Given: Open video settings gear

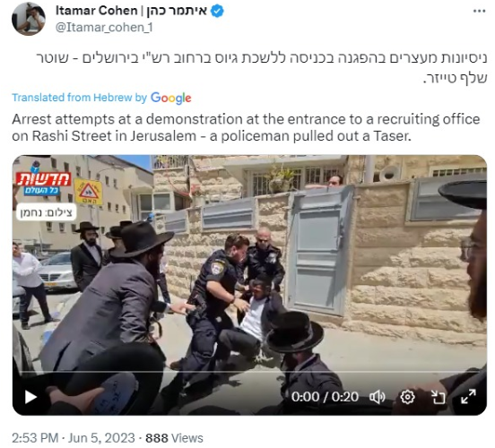Looking at the screenshot, I should click(x=407, y=397).
